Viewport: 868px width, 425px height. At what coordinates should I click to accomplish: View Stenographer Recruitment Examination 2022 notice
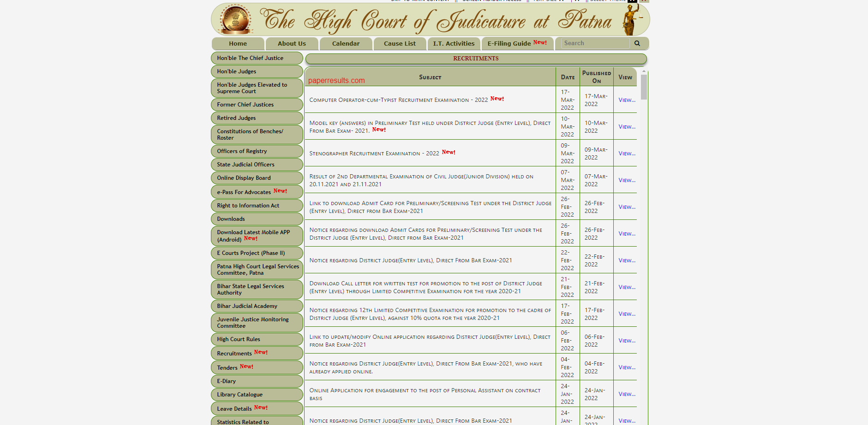click(x=627, y=153)
